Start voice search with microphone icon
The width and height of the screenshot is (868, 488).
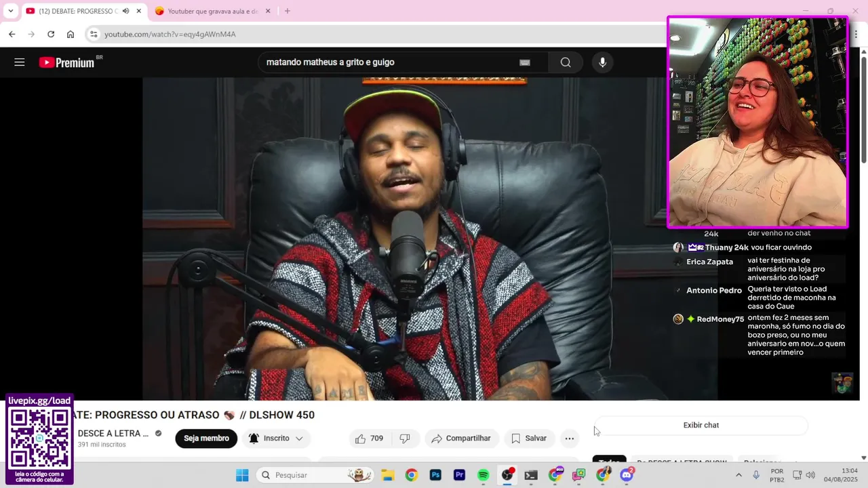(x=602, y=62)
